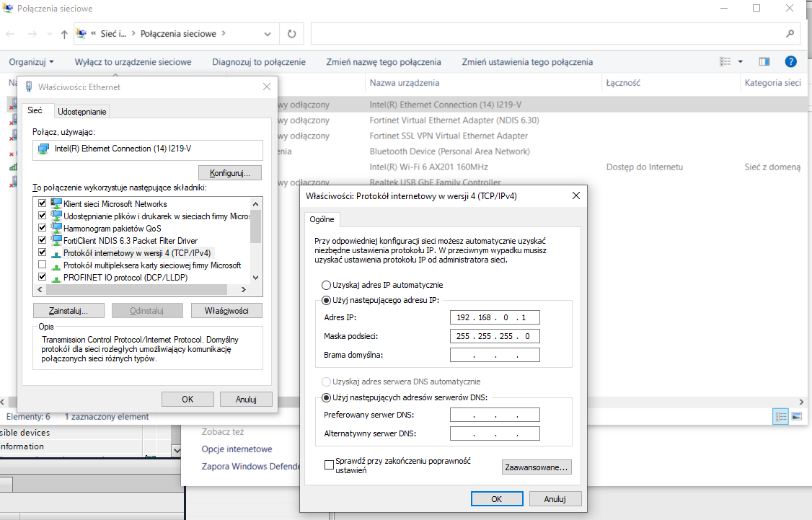
Task: Click Diagnozuj to połączenie
Action: coord(259,61)
